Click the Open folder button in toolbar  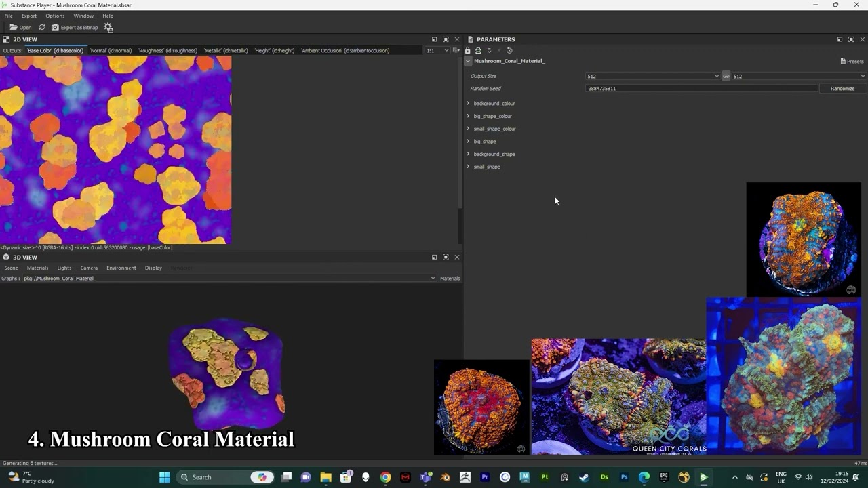(20, 27)
